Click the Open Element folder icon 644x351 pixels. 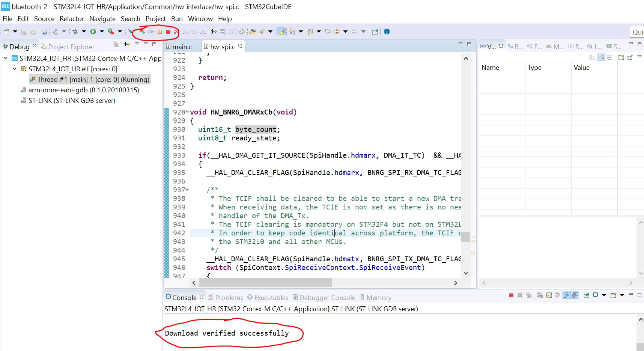coord(253,32)
